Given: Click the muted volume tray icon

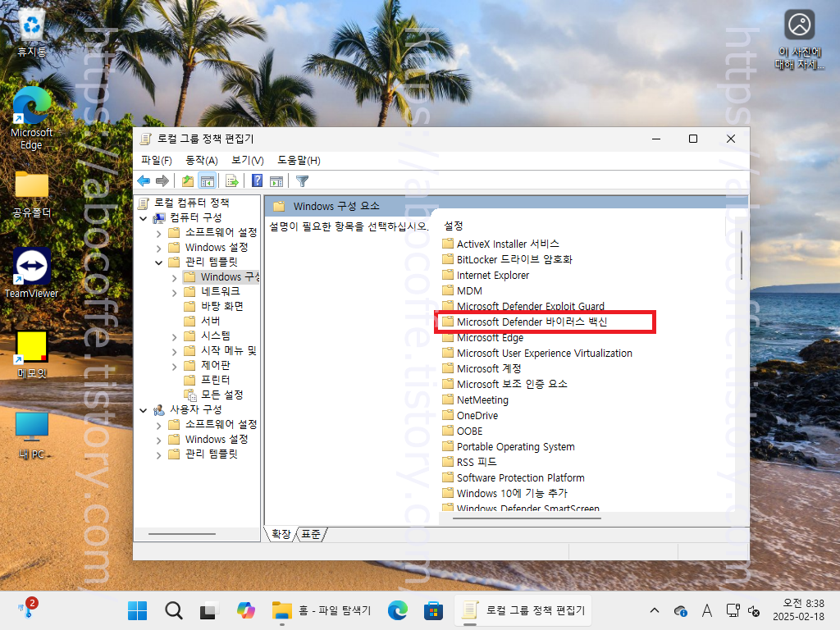Looking at the screenshot, I should [x=754, y=610].
